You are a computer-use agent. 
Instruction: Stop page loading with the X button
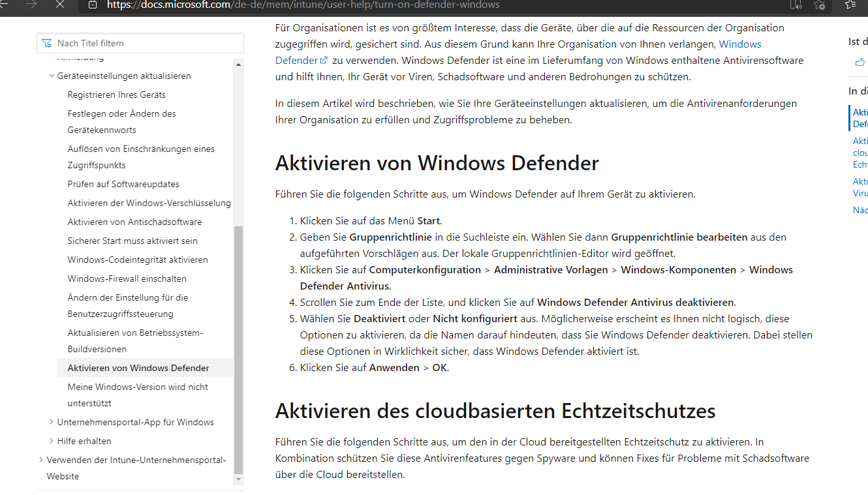[60, 5]
